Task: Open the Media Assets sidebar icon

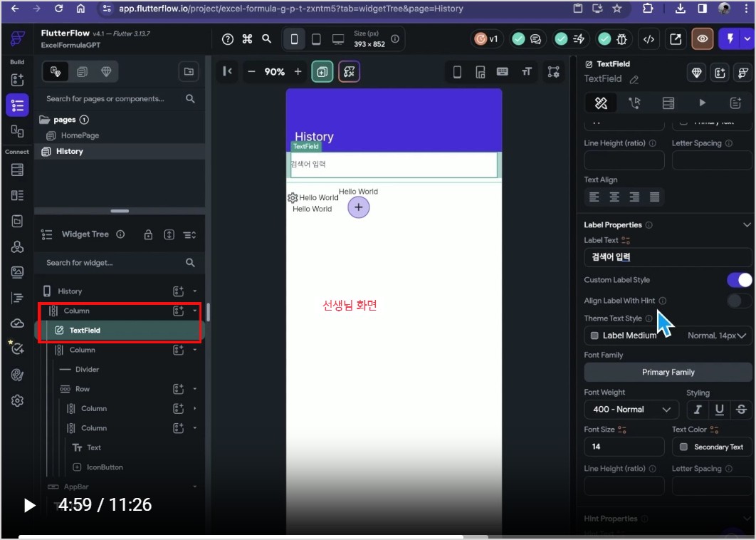Action: tap(17, 271)
